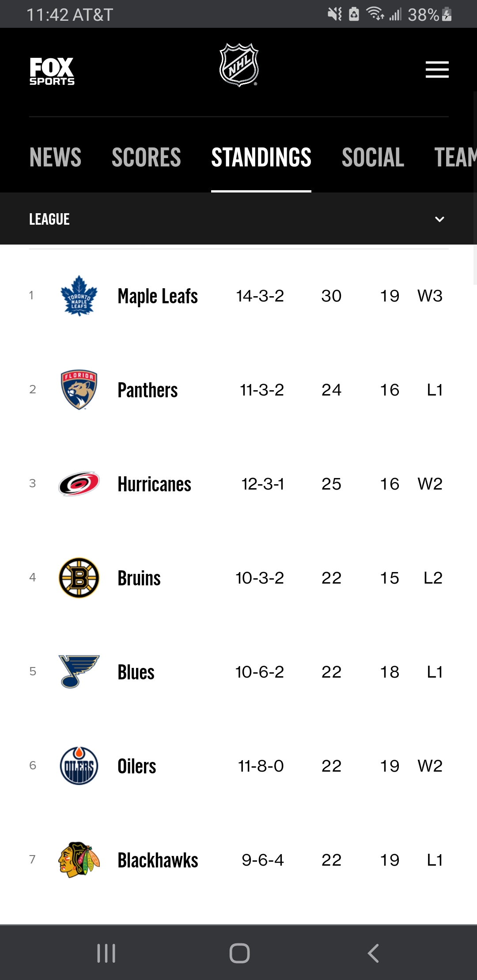This screenshot has width=477, height=980.
Task: Open the Blackhawks team link
Action: [x=158, y=860]
